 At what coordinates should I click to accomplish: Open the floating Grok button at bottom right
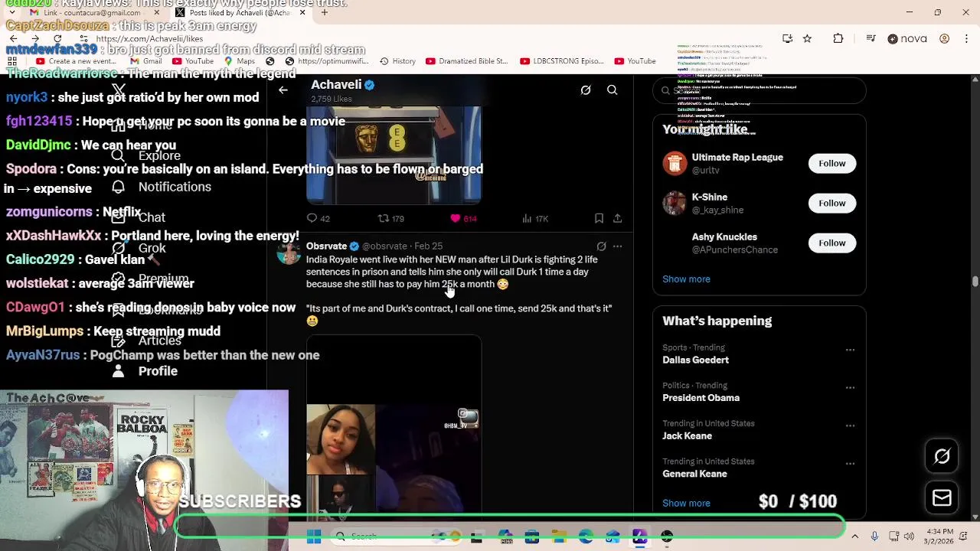coord(942,456)
